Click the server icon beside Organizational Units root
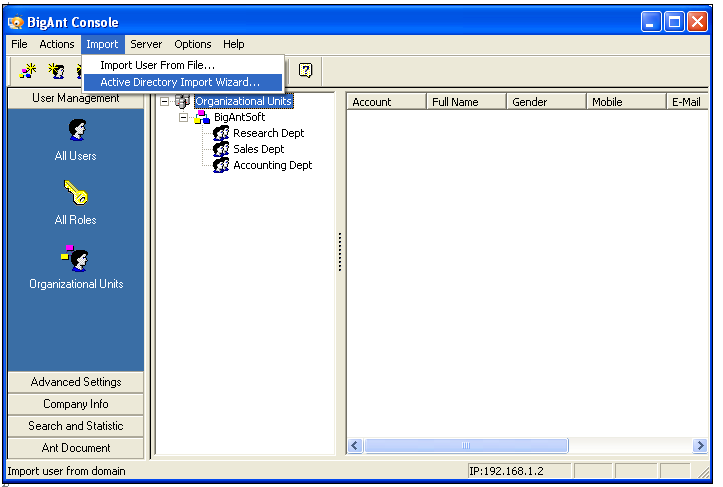Screen dimensions: 723x487 [182, 101]
